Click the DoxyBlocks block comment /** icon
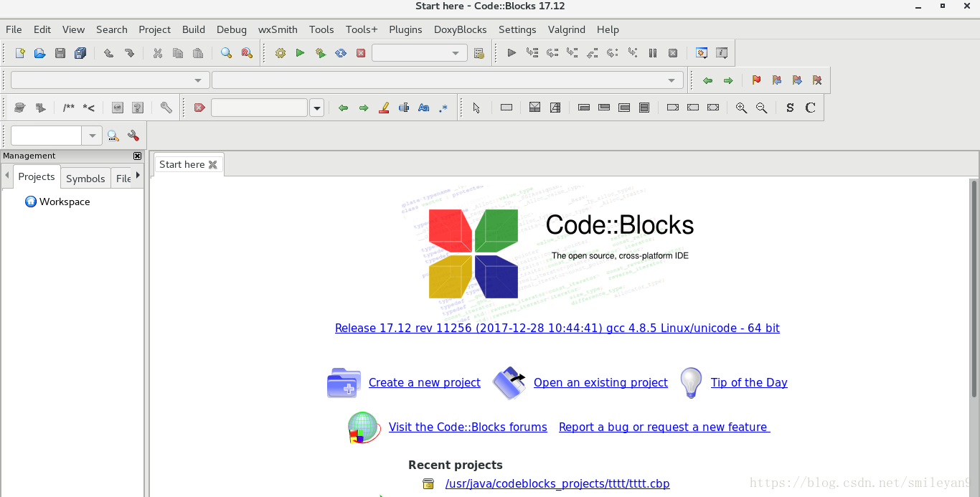Image resolution: width=980 pixels, height=497 pixels. tap(69, 108)
